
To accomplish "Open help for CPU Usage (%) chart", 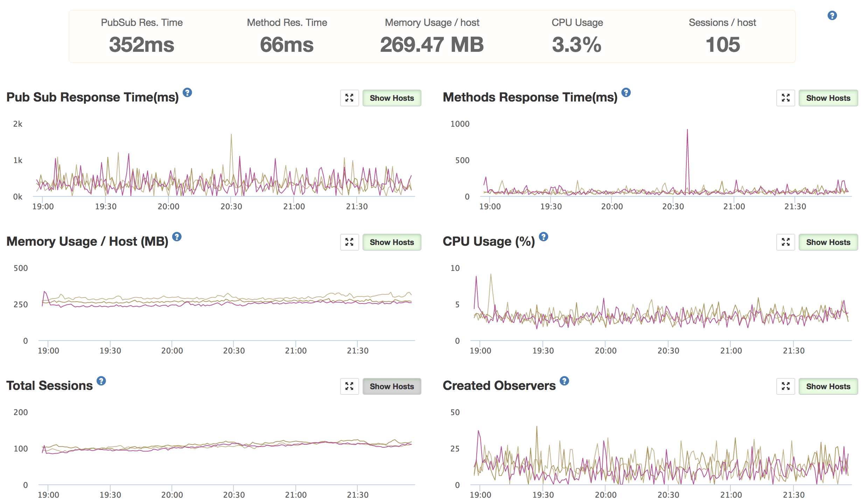I will tap(543, 237).
